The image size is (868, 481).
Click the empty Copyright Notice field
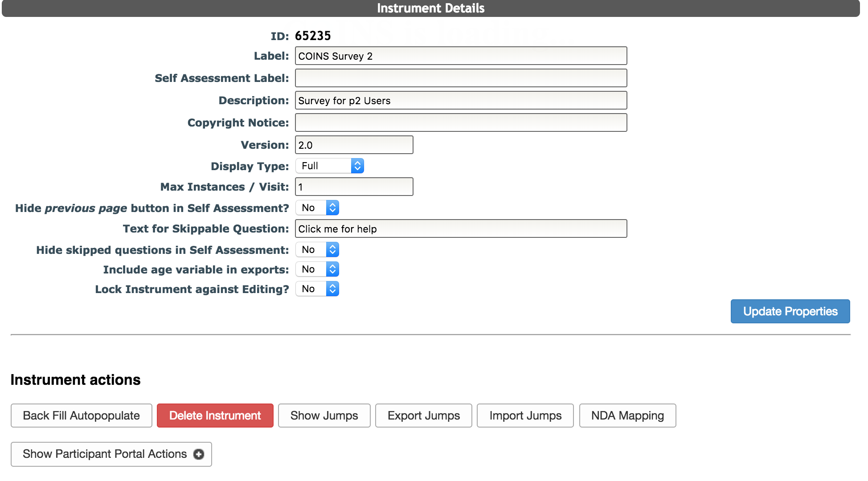coord(461,122)
